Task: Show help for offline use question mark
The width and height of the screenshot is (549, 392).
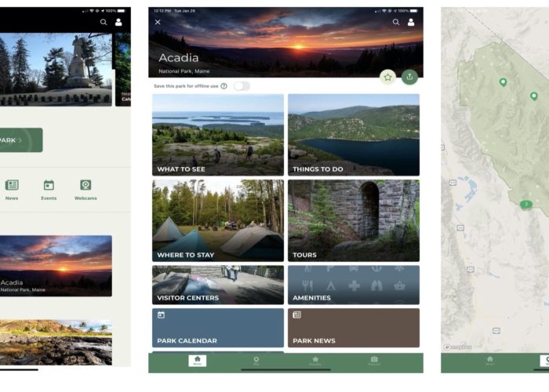Action: point(224,86)
